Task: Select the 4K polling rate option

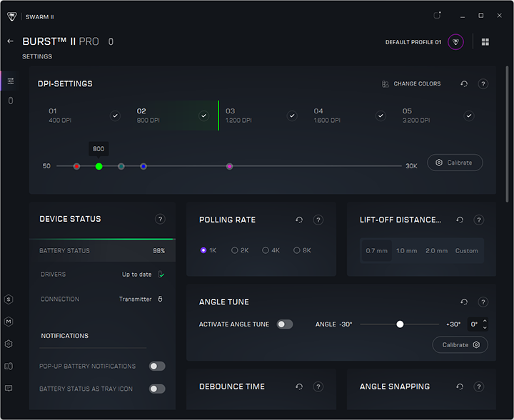Action: (266, 250)
